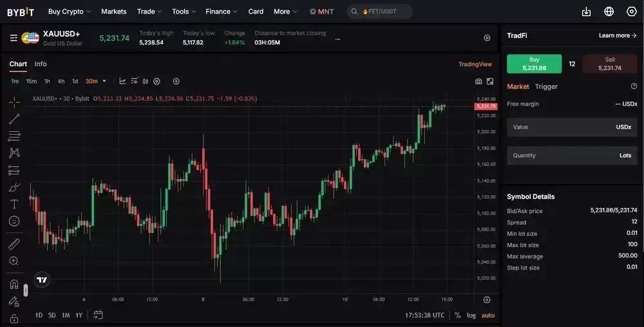Open the Card page
The height and width of the screenshot is (327, 644).
[256, 12]
